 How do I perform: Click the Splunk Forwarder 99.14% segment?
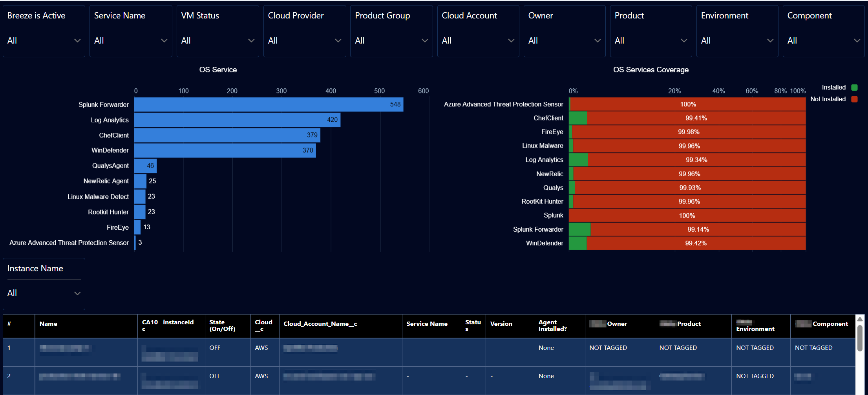pyautogui.click(x=698, y=229)
